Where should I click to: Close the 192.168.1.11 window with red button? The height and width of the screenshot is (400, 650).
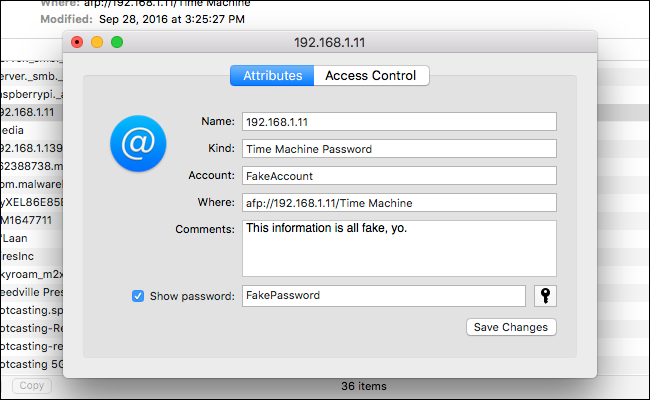point(77,42)
